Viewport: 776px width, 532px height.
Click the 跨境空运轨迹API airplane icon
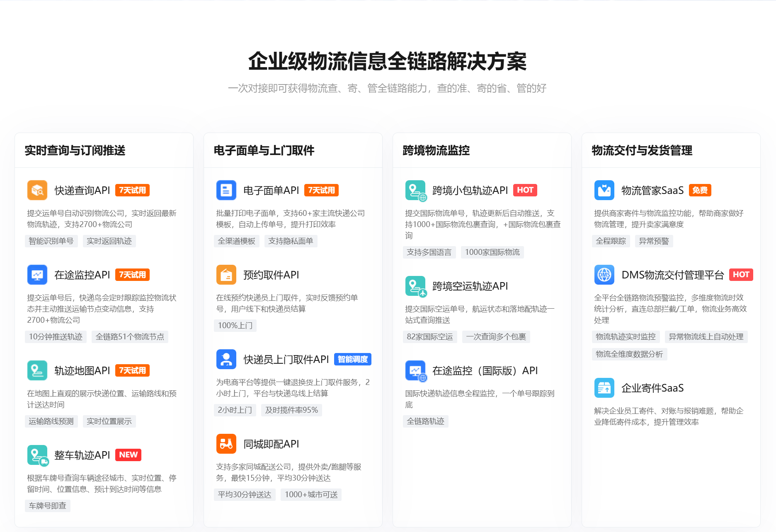[x=415, y=286]
